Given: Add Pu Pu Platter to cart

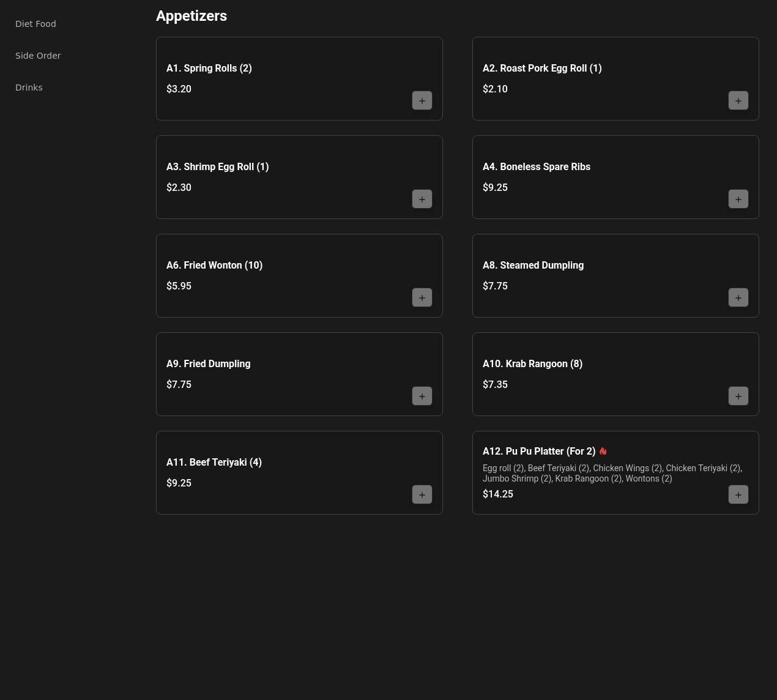Looking at the screenshot, I should tap(738, 495).
